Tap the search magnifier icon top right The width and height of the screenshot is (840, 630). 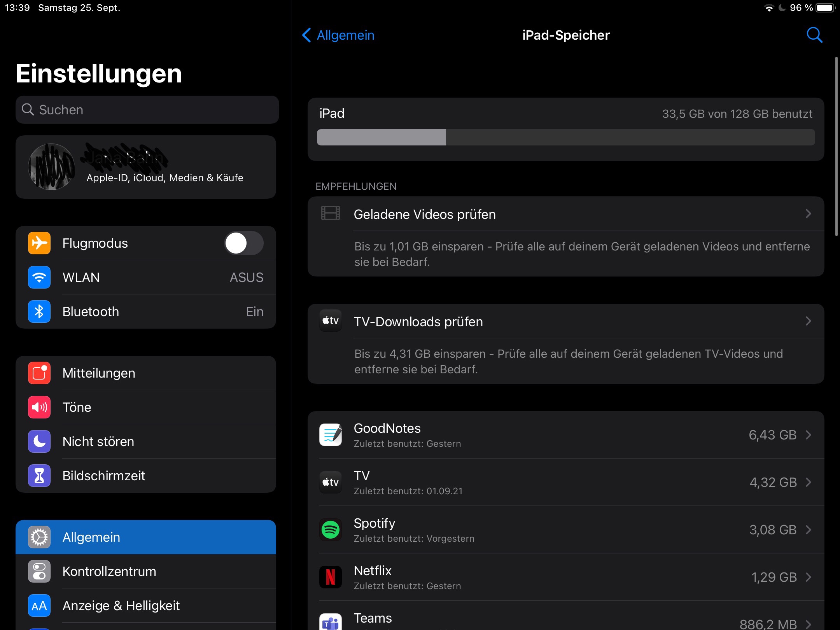coord(814,35)
